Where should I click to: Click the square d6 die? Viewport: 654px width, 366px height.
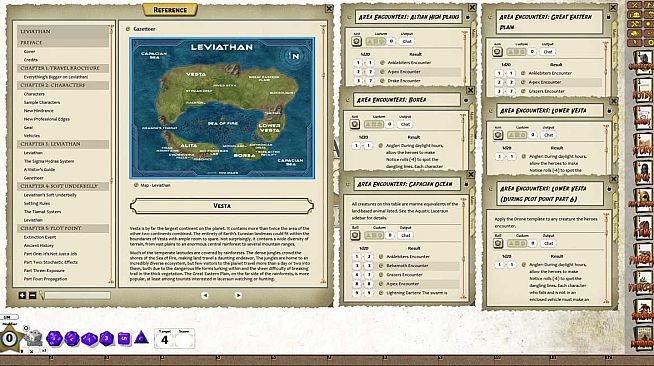[x=124, y=338]
